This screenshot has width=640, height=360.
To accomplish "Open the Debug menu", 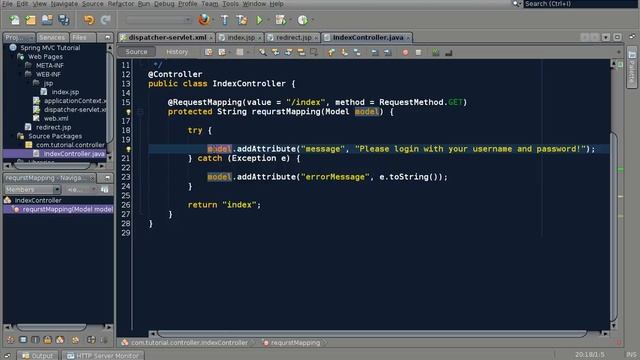I will click(x=164, y=4).
